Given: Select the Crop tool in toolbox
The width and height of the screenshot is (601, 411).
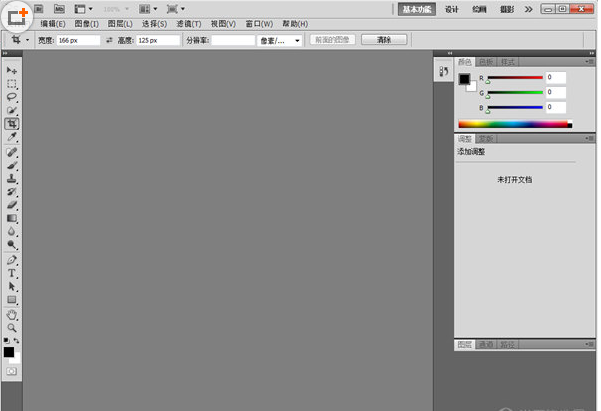Looking at the screenshot, I should click(11, 123).
